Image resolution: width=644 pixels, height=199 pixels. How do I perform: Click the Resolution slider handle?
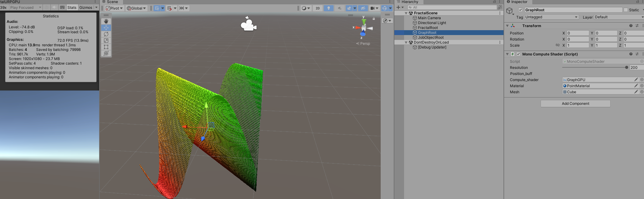pyautogui.click(x=626, y=68)
